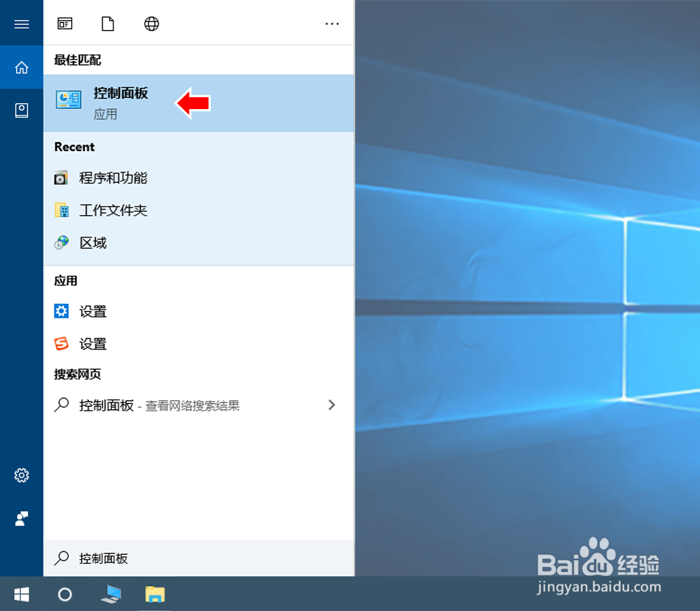This screenshot has width=700, height=611.
Task: Click the 控制面板 search input box
Action: click(199, 558)
